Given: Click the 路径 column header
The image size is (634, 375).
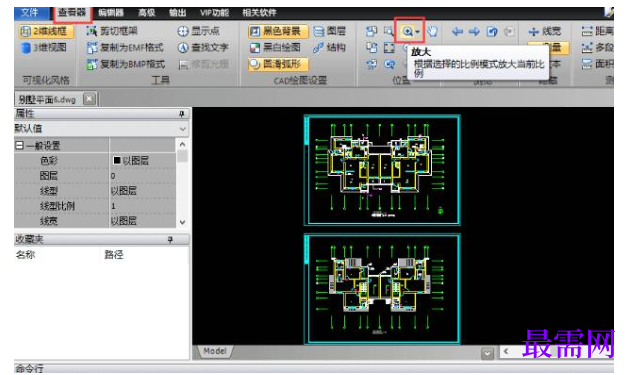Looking at the screenshot, I should click(x=114, y=255).
